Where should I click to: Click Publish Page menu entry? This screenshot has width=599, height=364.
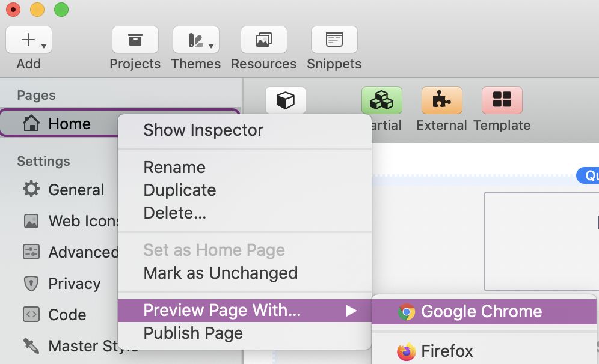point(193,333)
